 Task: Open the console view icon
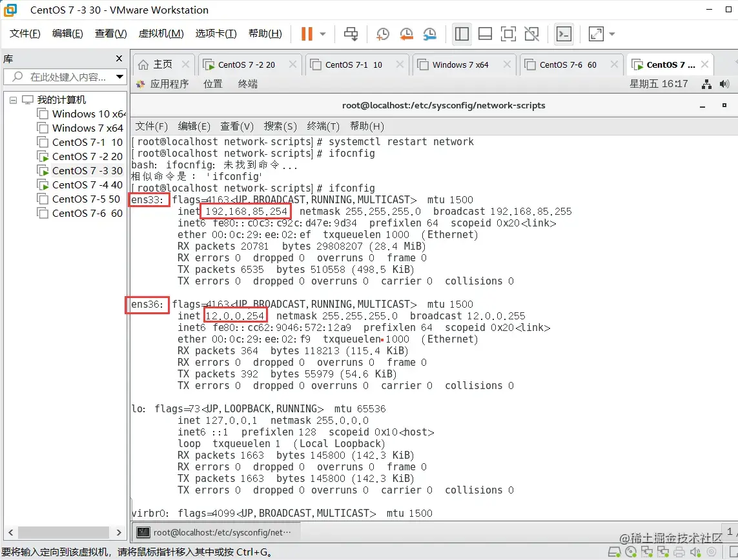click(564, 34)
